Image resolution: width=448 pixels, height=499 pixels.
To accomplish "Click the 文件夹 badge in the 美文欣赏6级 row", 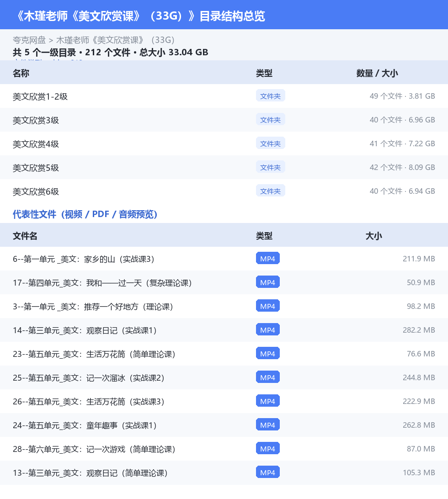I will click(x=270, y=191).
